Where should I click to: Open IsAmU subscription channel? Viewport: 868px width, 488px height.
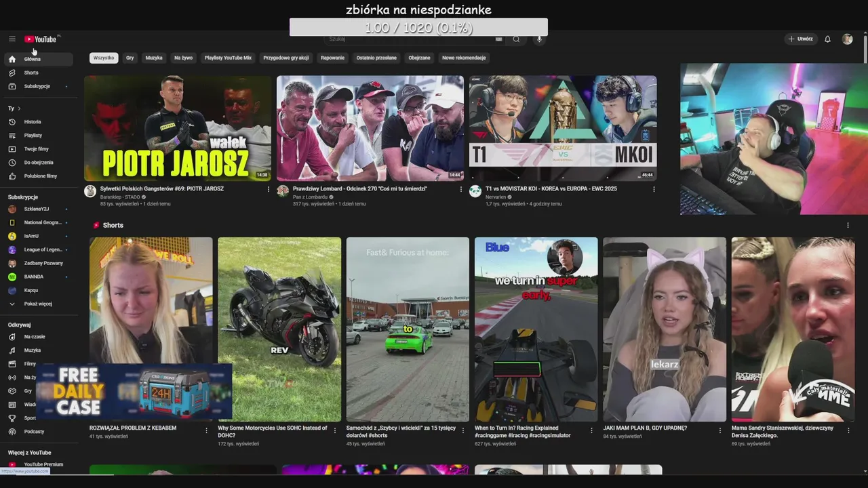click(39, 236)
